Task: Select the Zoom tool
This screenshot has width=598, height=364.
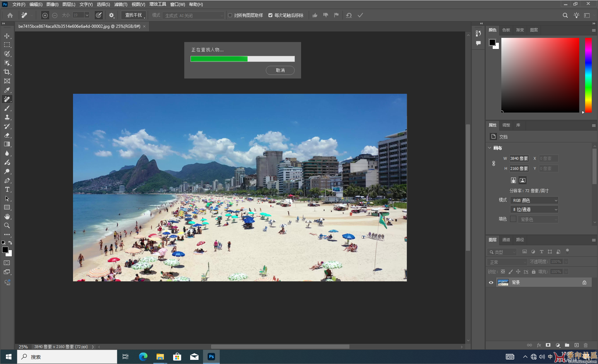Action: (x=7, y=225)
